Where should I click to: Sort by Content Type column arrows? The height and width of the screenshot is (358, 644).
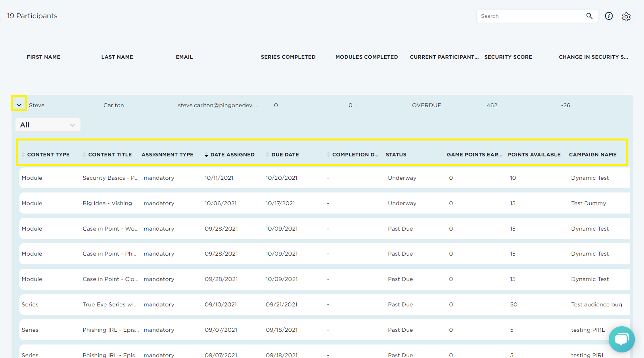click(x=23, y=155)
